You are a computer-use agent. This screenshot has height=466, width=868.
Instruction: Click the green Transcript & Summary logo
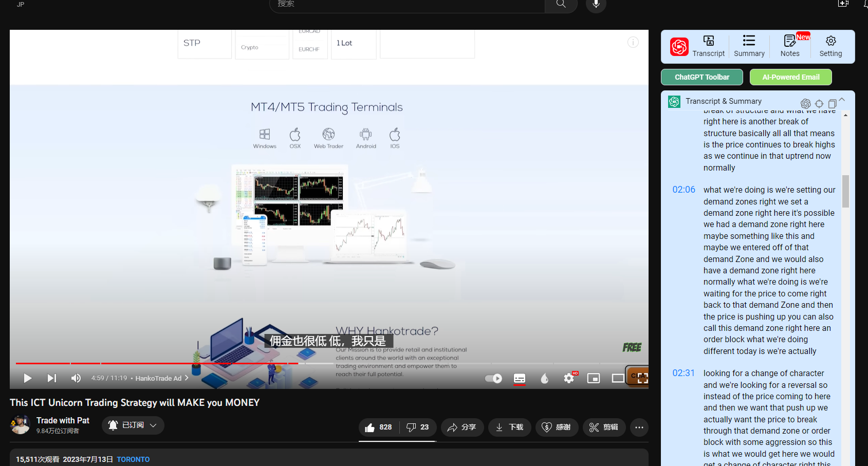(x=674, y=102)
